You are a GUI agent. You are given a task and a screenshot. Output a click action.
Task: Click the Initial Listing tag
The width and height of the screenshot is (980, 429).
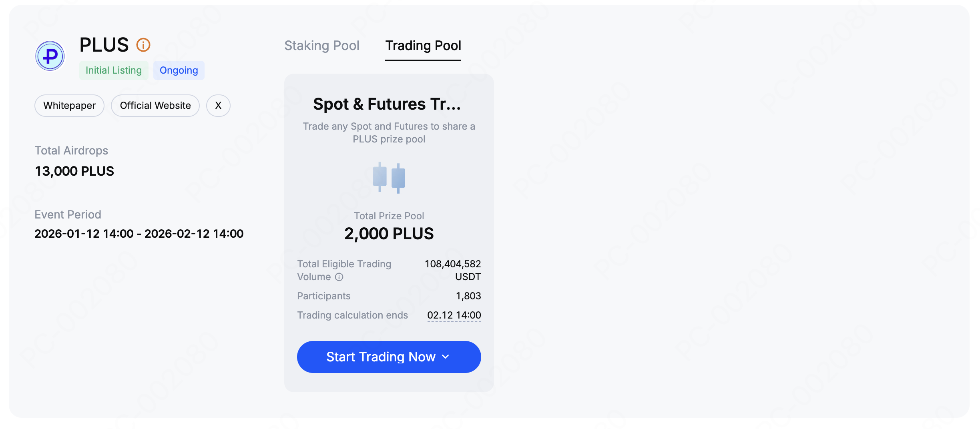114,70
